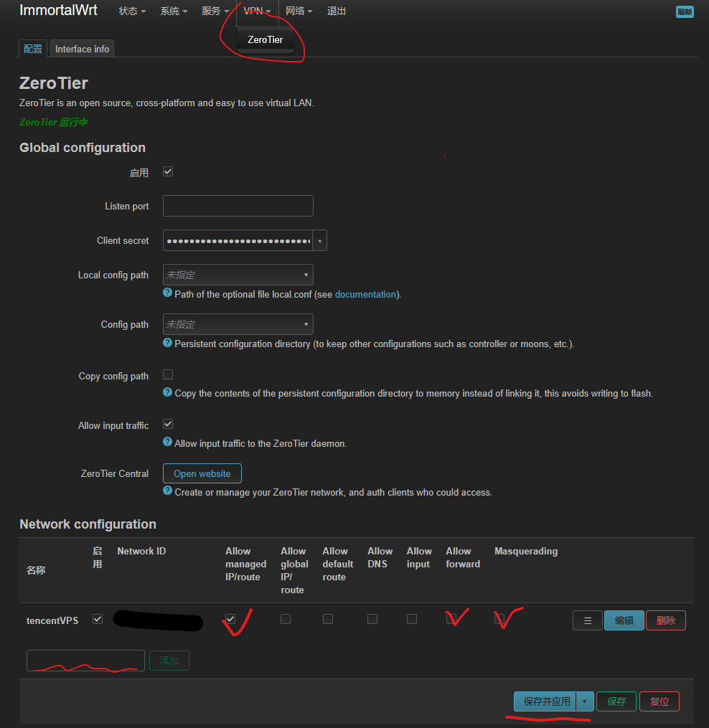
Task: Click the 'ZeroTier 运行中' status text
Action: pos(53,122)
